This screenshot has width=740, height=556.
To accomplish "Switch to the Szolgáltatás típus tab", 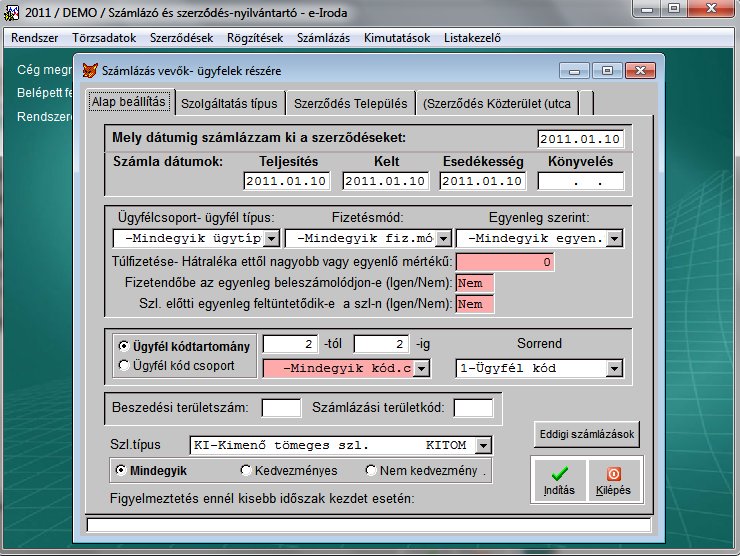I will click(x=229, y=102).
